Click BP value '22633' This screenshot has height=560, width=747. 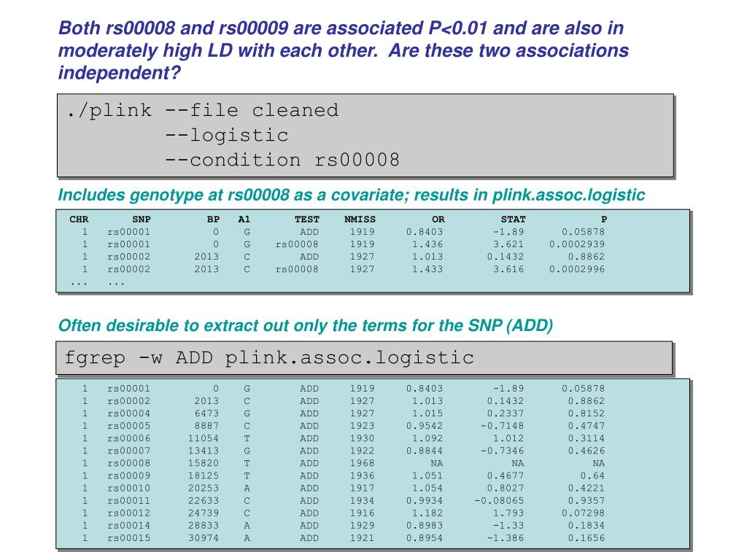tap(204, 500)
